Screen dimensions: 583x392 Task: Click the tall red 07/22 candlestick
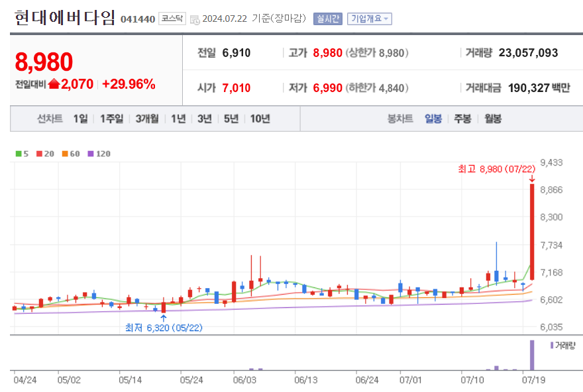pos(532,232)
